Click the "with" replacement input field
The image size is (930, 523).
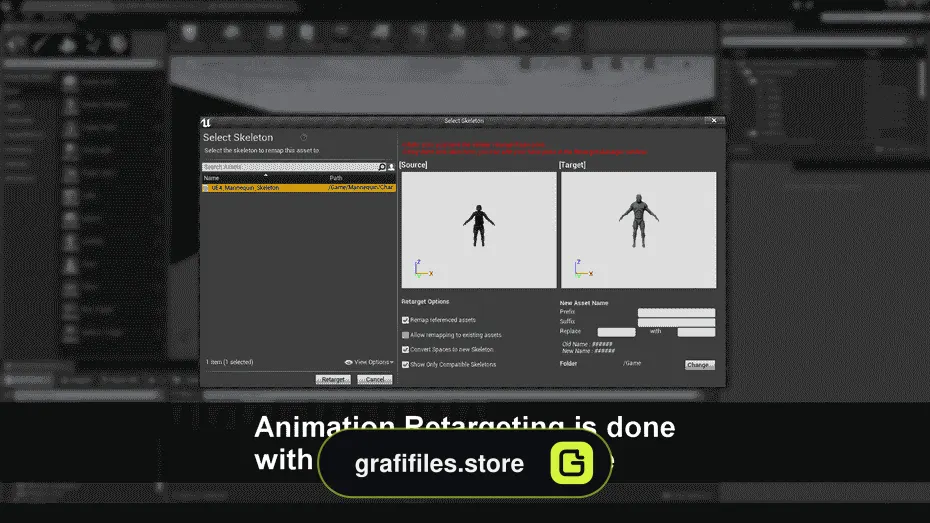click(696, 332)
